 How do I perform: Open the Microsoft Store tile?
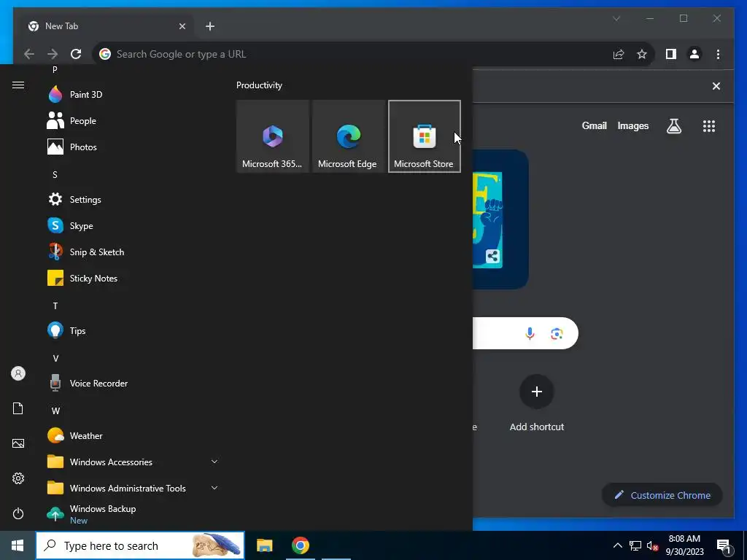[x=425, y=136]
